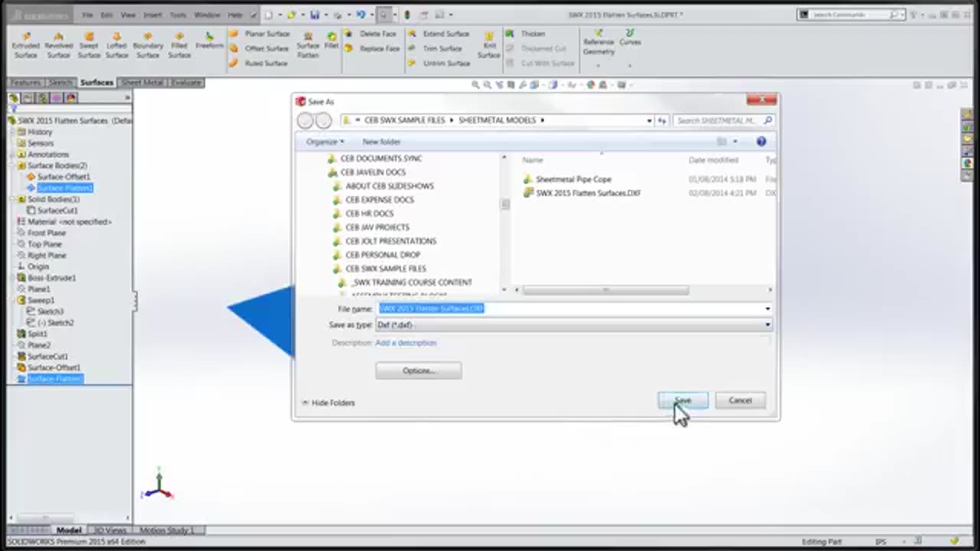The image size is (980, 551).
Task: Toggle Hide Folders in Save As dialog
Action: [328, 403]
